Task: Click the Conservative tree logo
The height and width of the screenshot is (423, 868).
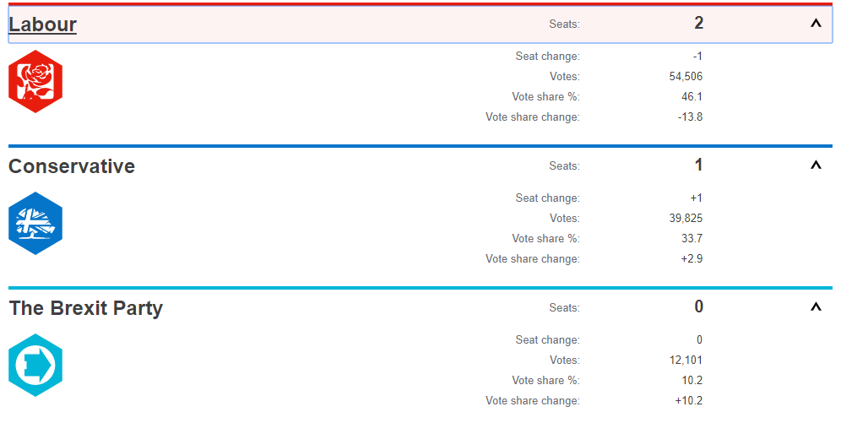Action: 35,223
